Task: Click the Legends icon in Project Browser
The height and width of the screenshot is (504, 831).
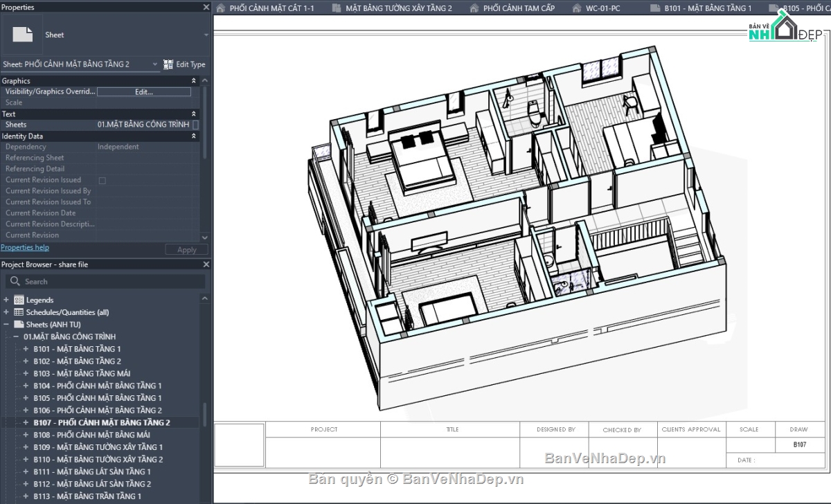Action: pos(19,300)
